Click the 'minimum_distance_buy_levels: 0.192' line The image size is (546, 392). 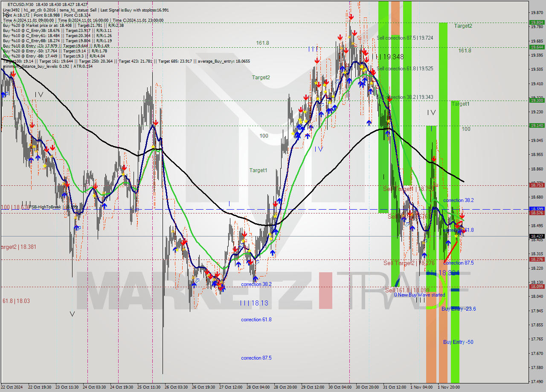[47, 66]
